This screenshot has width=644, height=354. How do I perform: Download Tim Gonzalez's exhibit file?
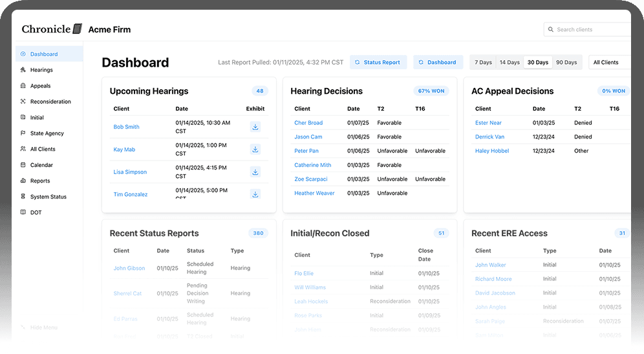[x=255, y=194]
